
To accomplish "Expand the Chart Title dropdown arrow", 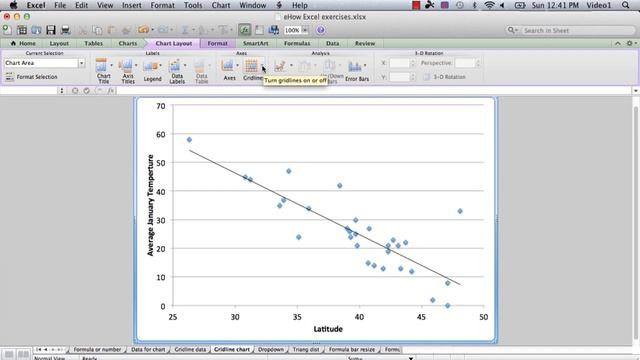I will (x=111, y=65).
